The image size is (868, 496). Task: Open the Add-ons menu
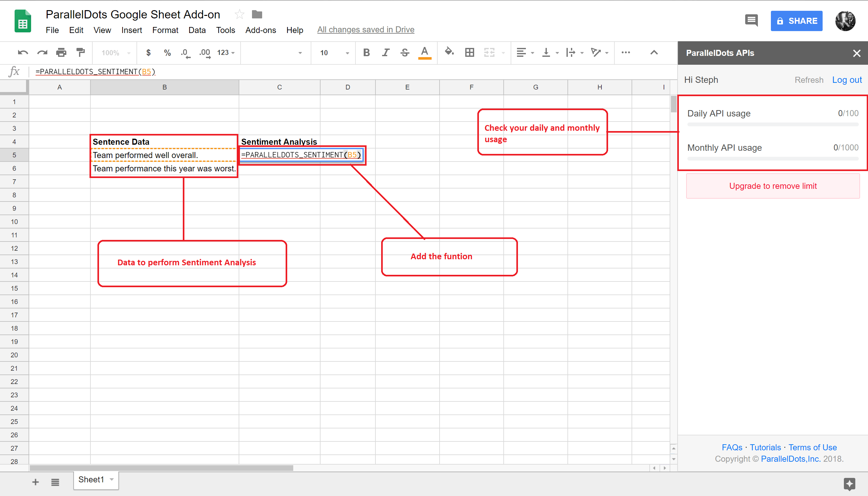click(261, 30)
